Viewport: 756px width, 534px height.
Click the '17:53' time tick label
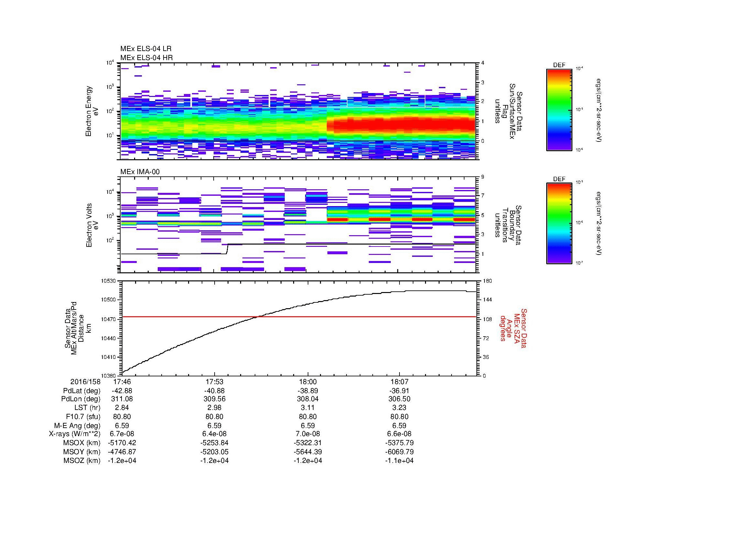coord(215,382)
